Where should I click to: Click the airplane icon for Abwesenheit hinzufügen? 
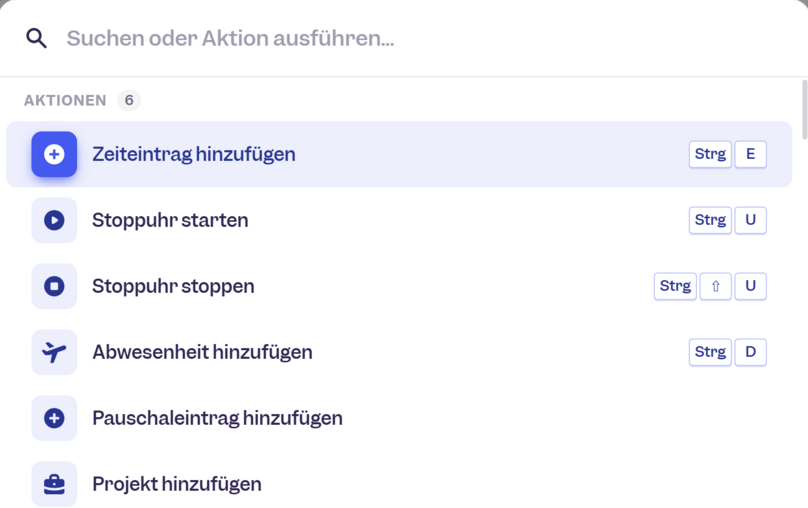[54, 352]
